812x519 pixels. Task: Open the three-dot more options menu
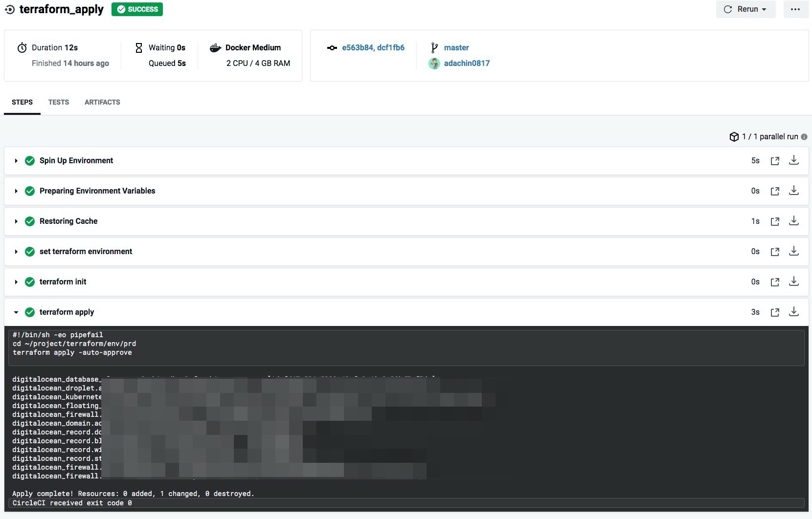coord(795,9)
